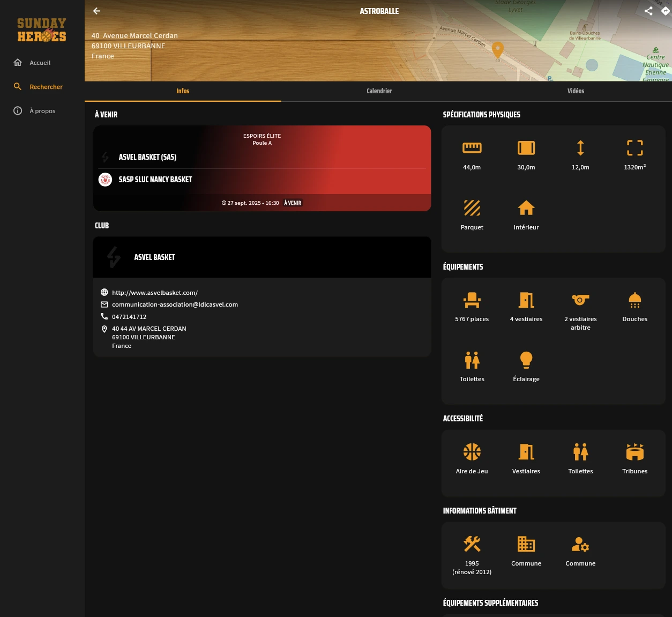Click the match date 27 sept. 2025
The image size is (672, 617).
pyautogui.click(x=244, y=203)
